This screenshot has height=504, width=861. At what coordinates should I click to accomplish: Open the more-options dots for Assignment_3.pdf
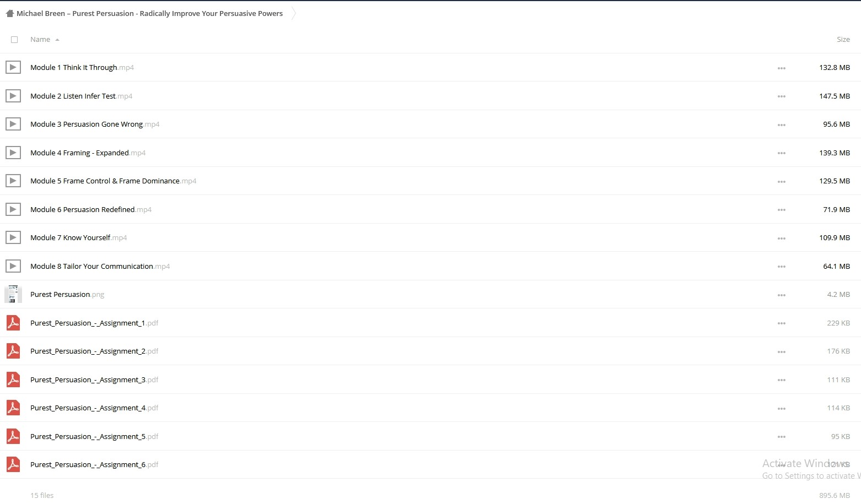782,380
